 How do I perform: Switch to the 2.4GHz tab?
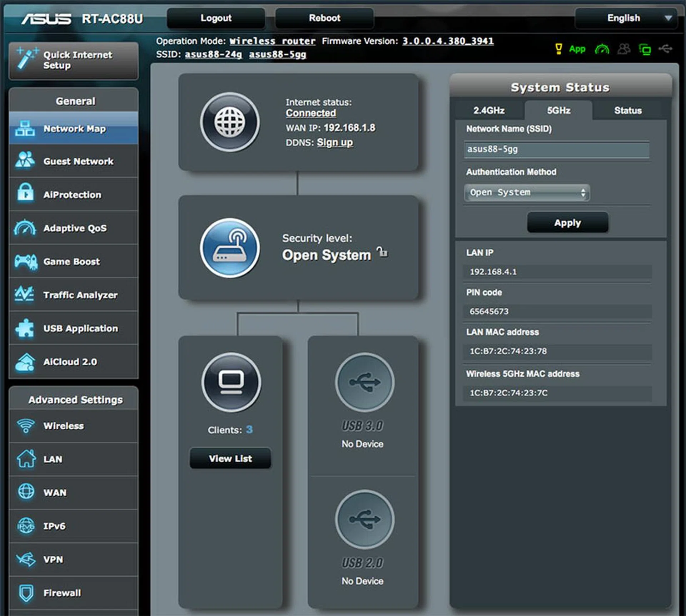pos(489,110)
